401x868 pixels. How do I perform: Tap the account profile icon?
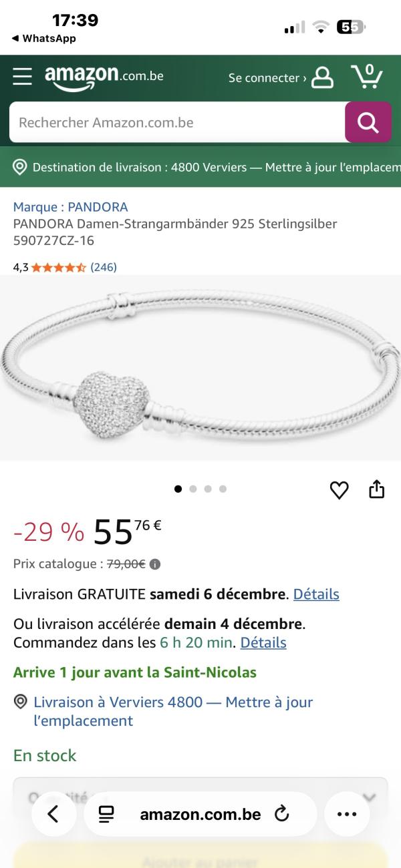323,77
